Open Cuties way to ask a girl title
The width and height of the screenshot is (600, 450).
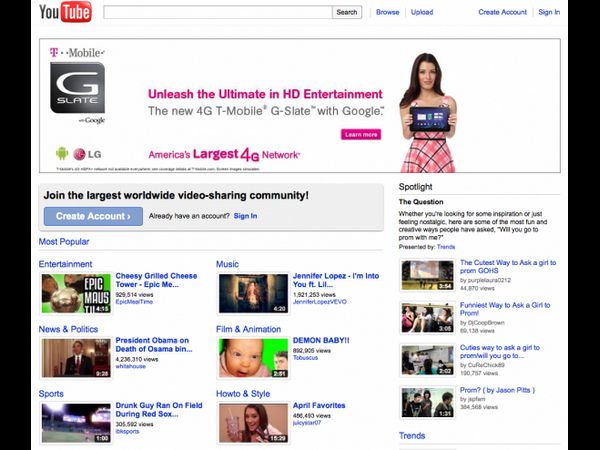(x=500, y=352)
